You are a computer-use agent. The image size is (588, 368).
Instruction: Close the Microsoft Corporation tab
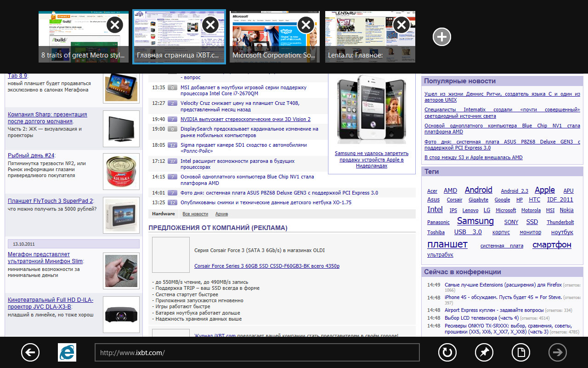tap(306, 25)
